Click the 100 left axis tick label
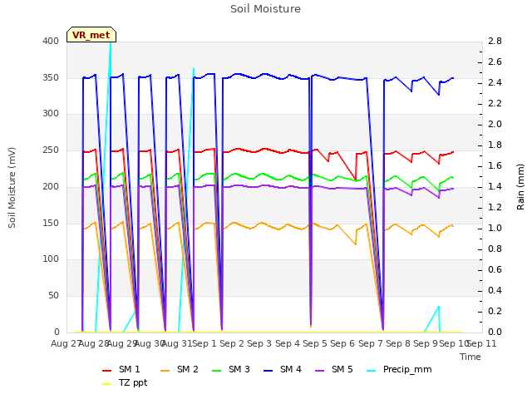The image size is (532, 399). pos(51,259)
